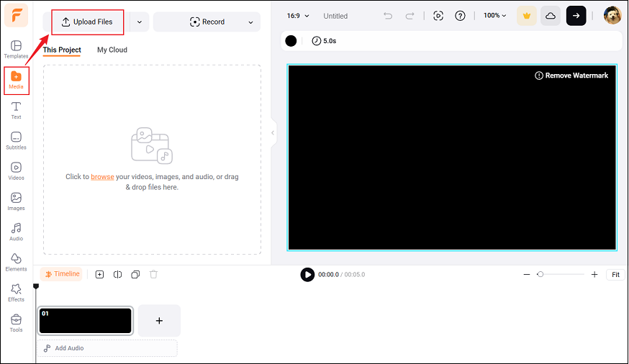The width and height of the screenshot is (629, 364).
Task: Expand the 16:9 aspect ratio dropdown
Action: point(298,16)
